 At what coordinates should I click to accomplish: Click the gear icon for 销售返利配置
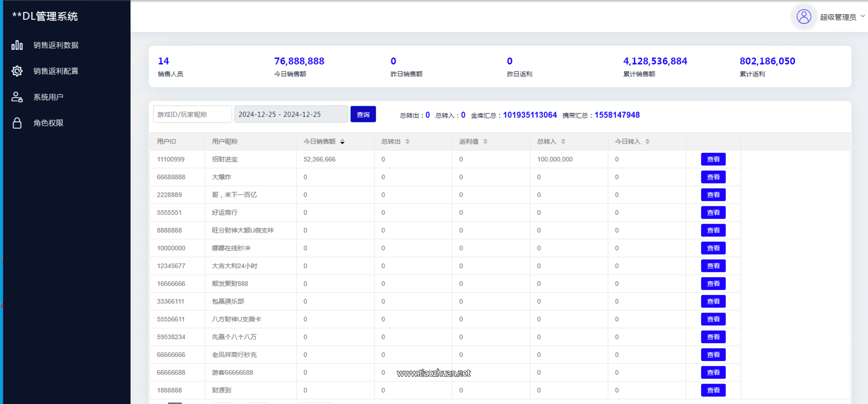click(x=17, y=71)
